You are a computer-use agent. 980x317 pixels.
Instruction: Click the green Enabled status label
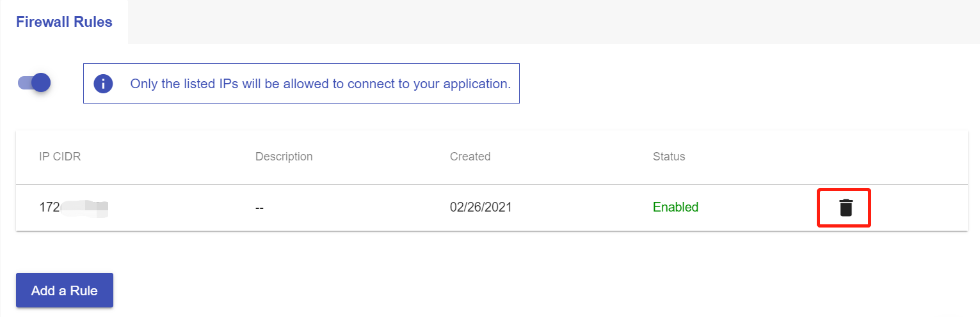pyautogui.click(x=675, y=207)
